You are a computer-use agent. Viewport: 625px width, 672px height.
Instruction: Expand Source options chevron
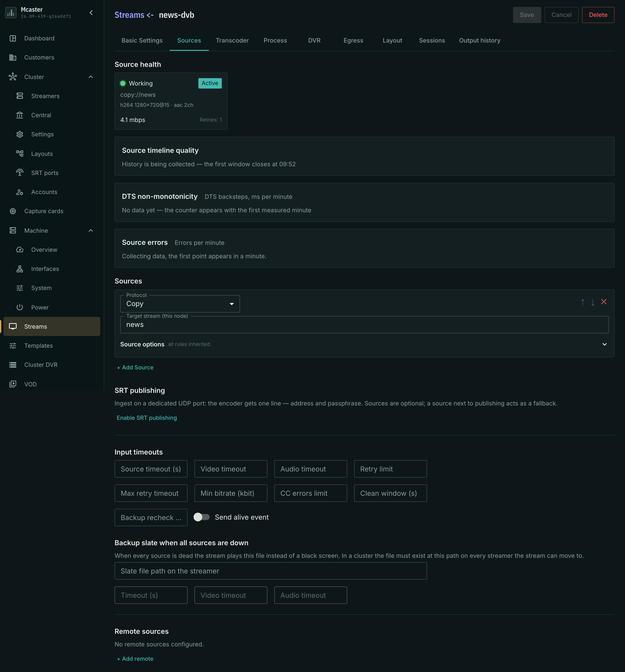(604, 344)
